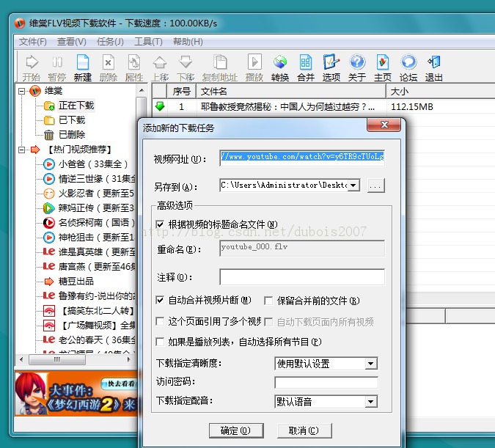This screenshot has width=495, height=448.
Task: Click the sidebar horizontal scrollbar thumb
Action: click(56, 359)
